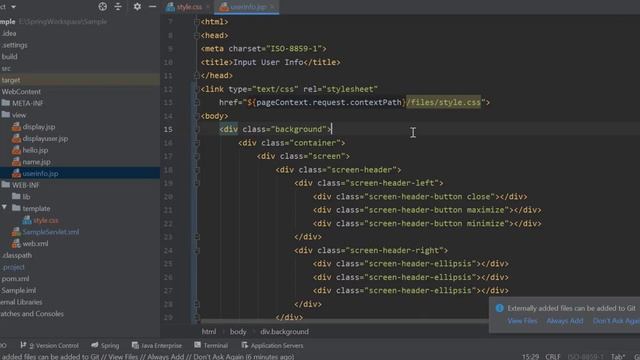
Task: Open the Java Enterprise tool window
Action: click(x=157, y=346)
